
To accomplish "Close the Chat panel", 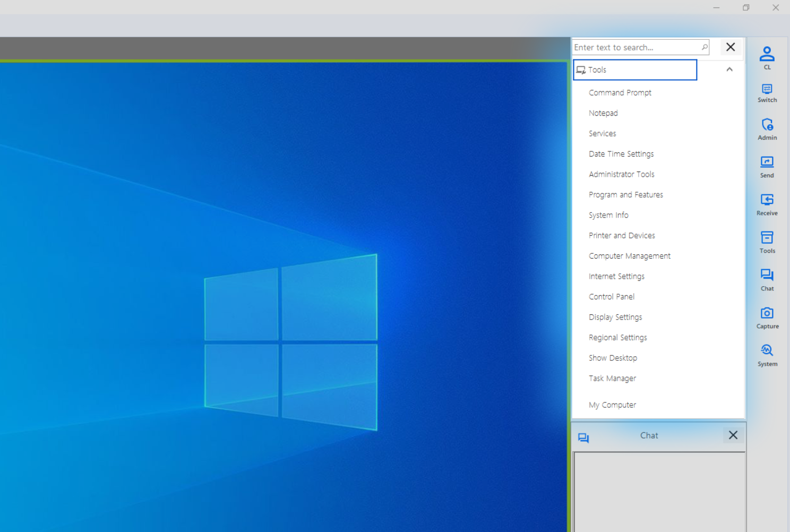I will [x=733, y=435].
